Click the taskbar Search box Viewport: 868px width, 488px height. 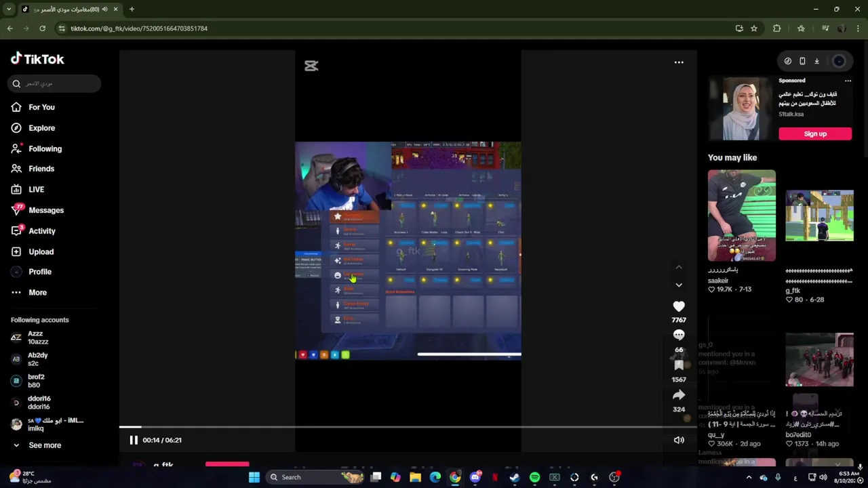click(317, 477)
